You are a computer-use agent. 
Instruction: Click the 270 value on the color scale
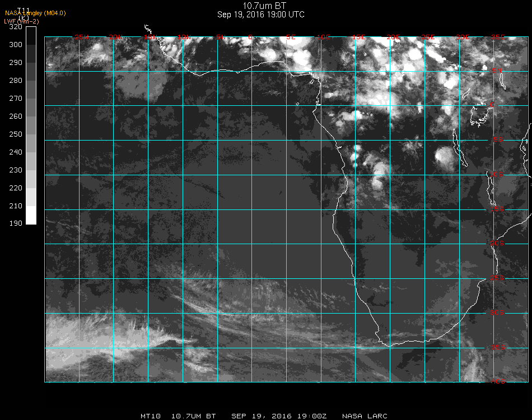pyautogui.click(x=16, y=99)
